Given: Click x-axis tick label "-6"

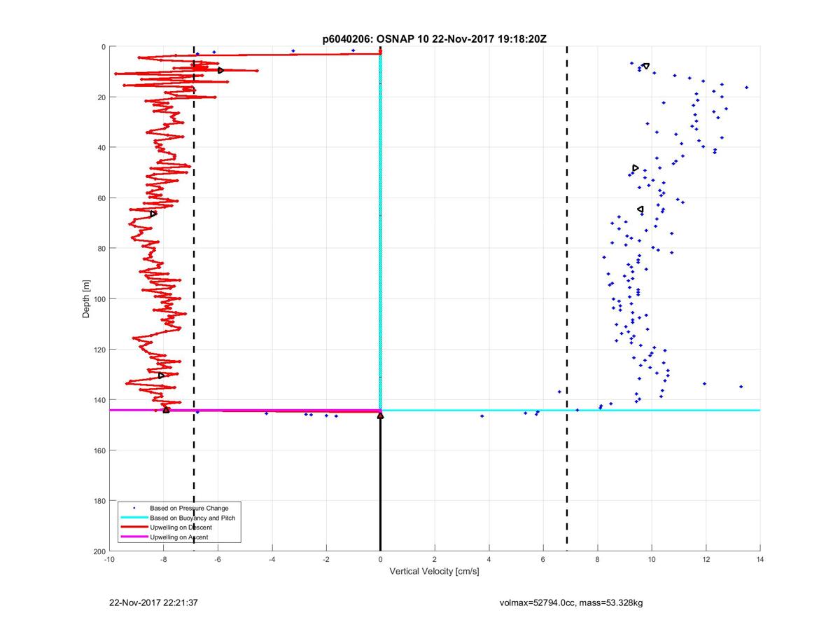Looking at the screenshot, I should 218,560.
